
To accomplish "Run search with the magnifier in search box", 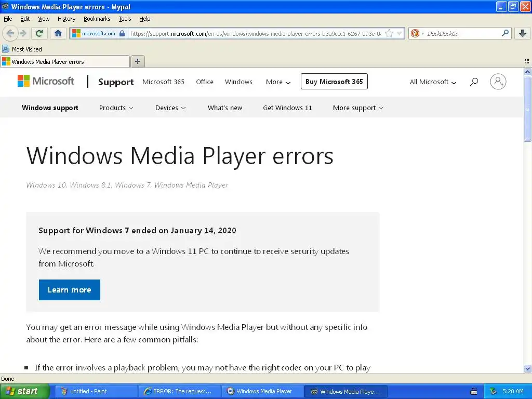I will 505,33.
